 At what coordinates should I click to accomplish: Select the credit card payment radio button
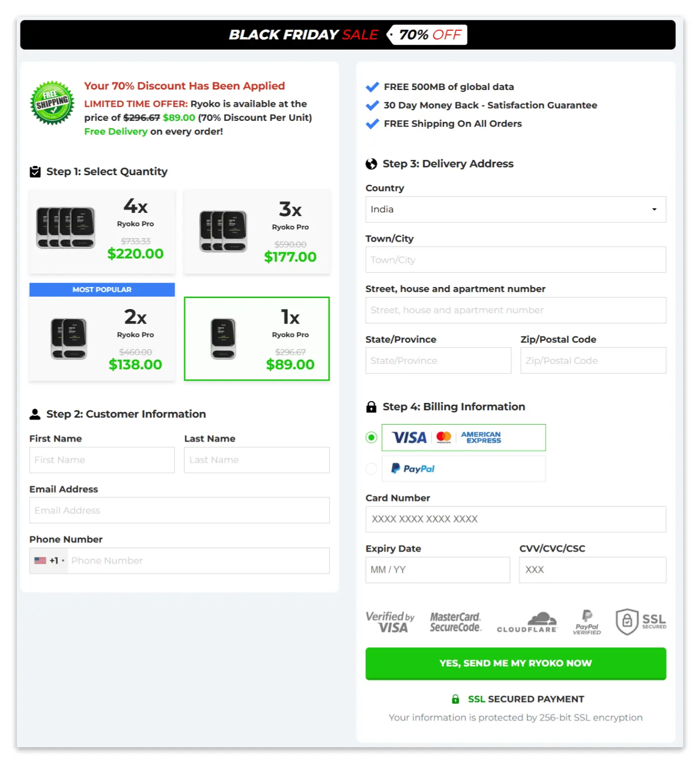(371, 438)
